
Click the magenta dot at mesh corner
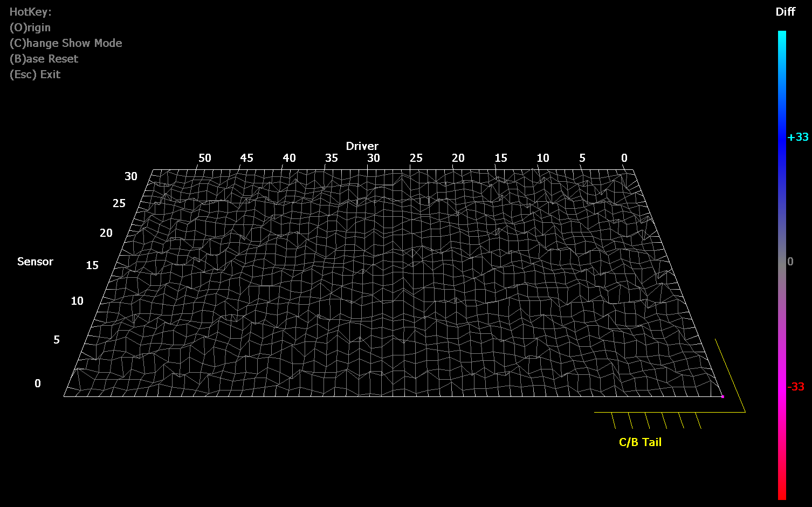pos(722,396)
